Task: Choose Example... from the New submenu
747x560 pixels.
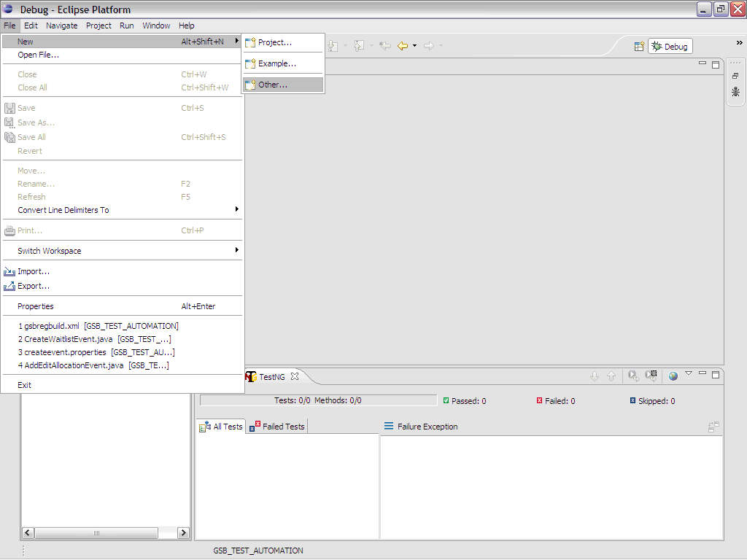Action: tap(284, 63)
